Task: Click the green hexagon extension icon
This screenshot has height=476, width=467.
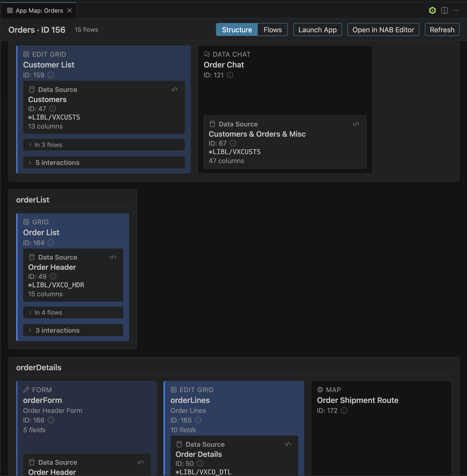Action: click(432, 10)
